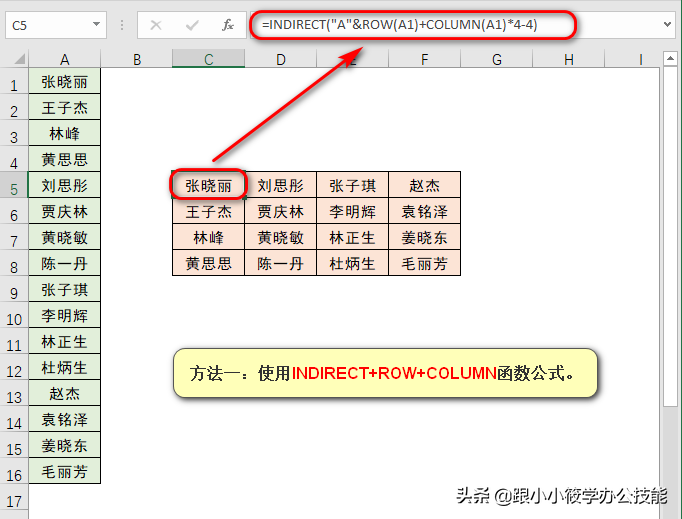
Task: Click cell A1 containing 张晓丽
Action: [64, 81]
